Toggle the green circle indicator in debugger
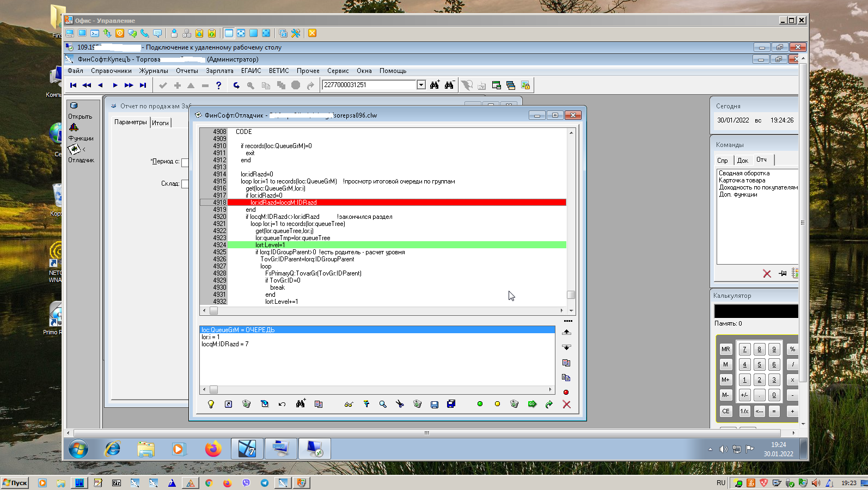Viewport: 868px width, 490px height. (480, 404)
